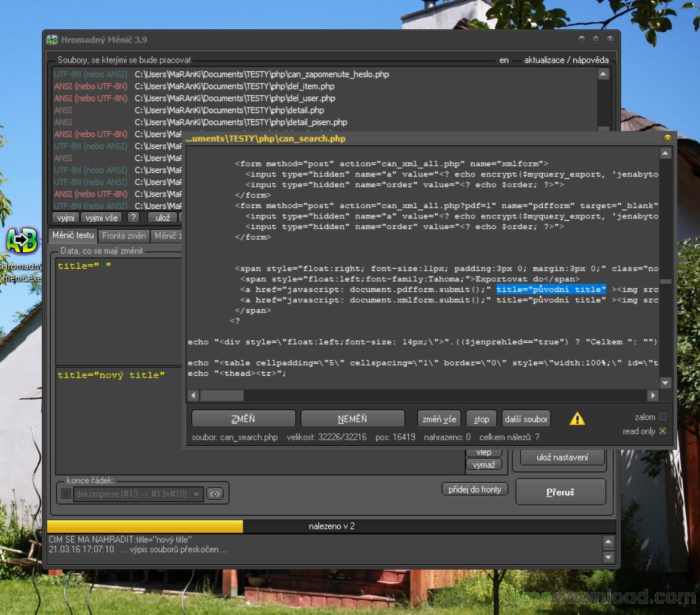This screenshot has width=700, height=615.
Task: Click the replacement text field with nový title
Action: coord(118,419)
